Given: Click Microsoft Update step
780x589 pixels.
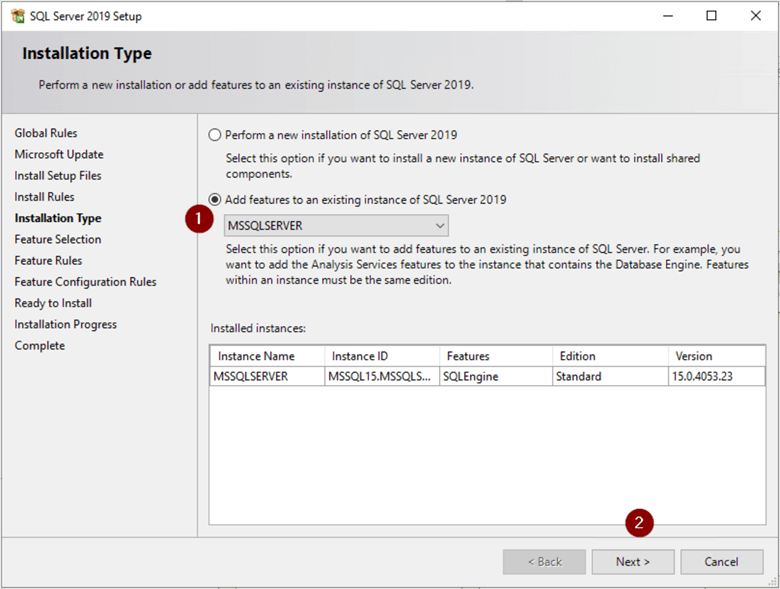Looking at the screenshot, I should point(59,154).
